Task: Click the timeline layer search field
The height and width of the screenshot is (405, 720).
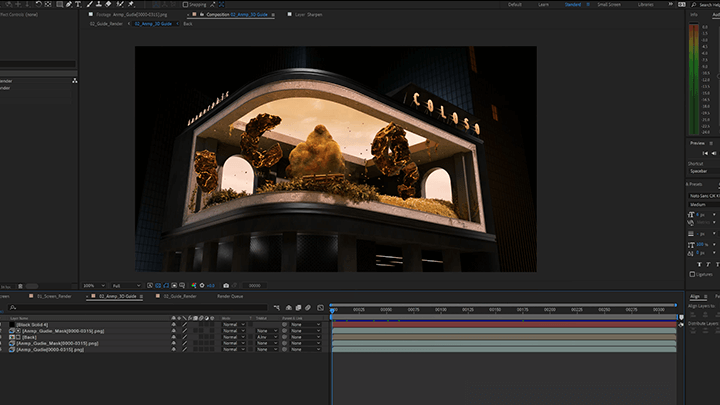Action: (x=138, y=308)
